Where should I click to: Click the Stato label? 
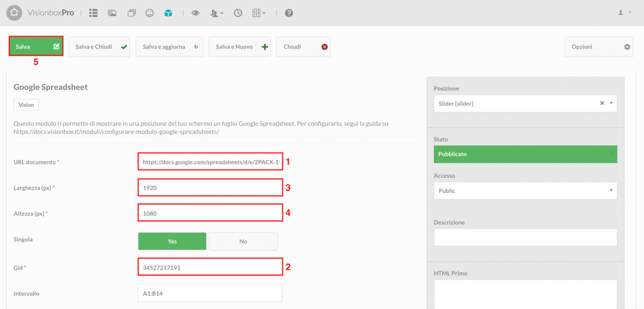441,139
